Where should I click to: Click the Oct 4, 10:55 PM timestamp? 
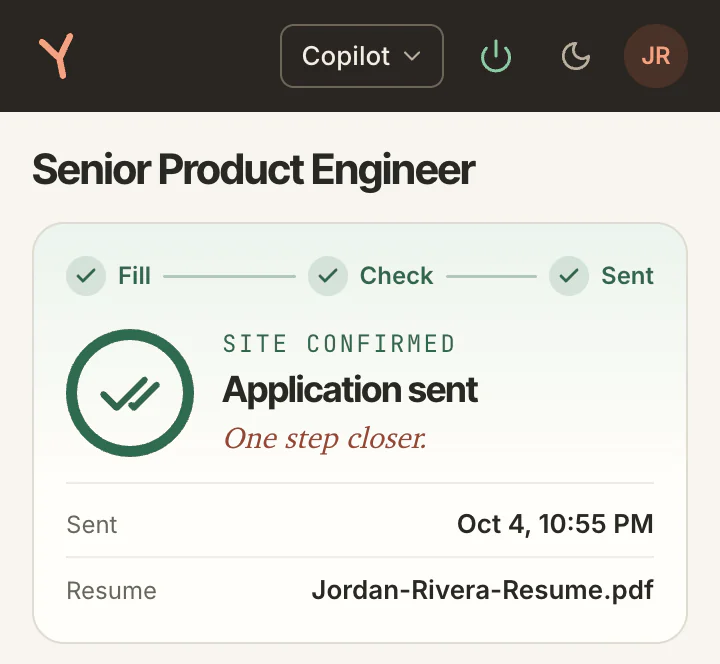pyautogui.click(x=555, y=523)
